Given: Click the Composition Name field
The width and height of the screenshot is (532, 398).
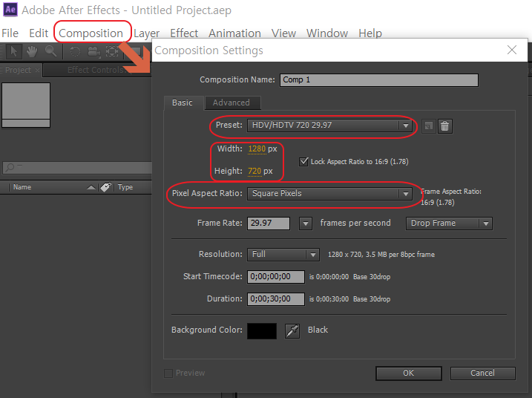Looking at the screenshot, I should pyautogui.click(x=379, y=80).
